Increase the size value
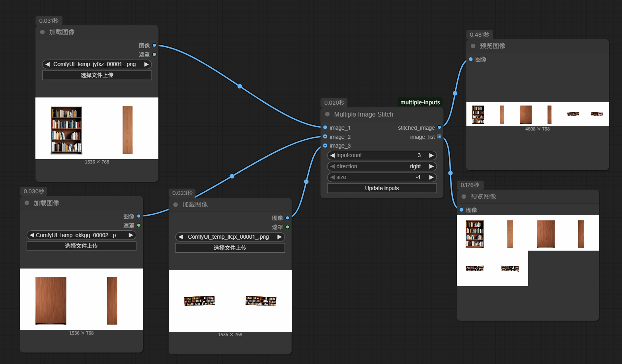 tap(431, 177)
